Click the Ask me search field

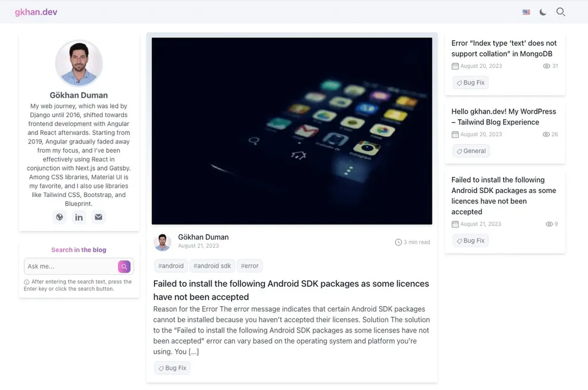[x=71, y=267]
